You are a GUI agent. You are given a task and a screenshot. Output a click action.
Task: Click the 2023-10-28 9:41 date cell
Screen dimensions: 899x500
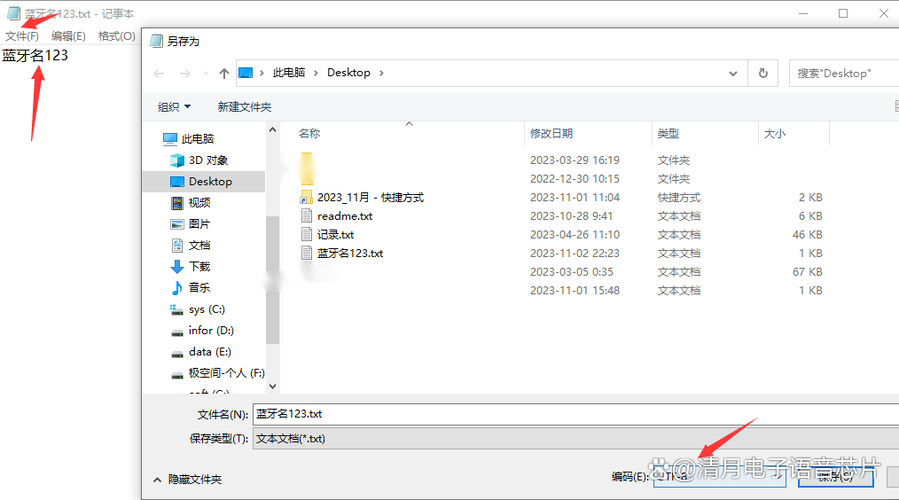coord(571,216)
